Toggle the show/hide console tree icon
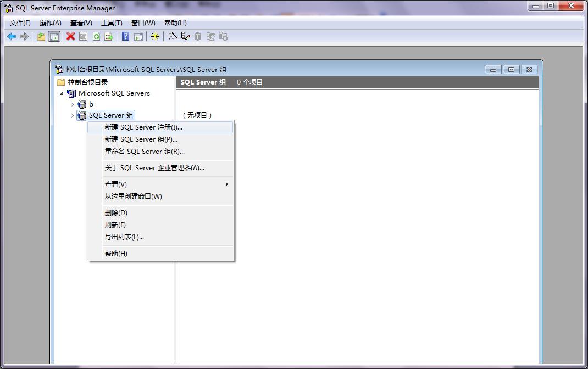The width and height of the screenshot is (588, 369). pyautogui.click(x=54, y=36)
